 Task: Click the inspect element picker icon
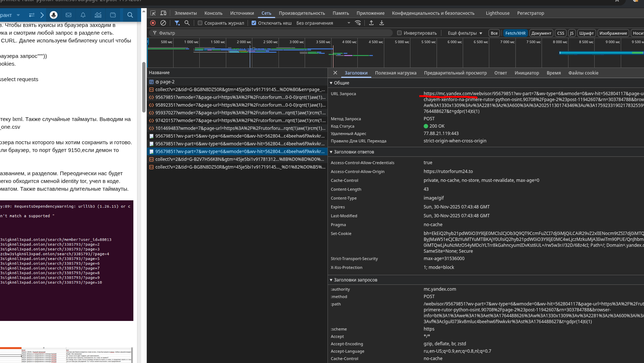click(x=153, y=13)
